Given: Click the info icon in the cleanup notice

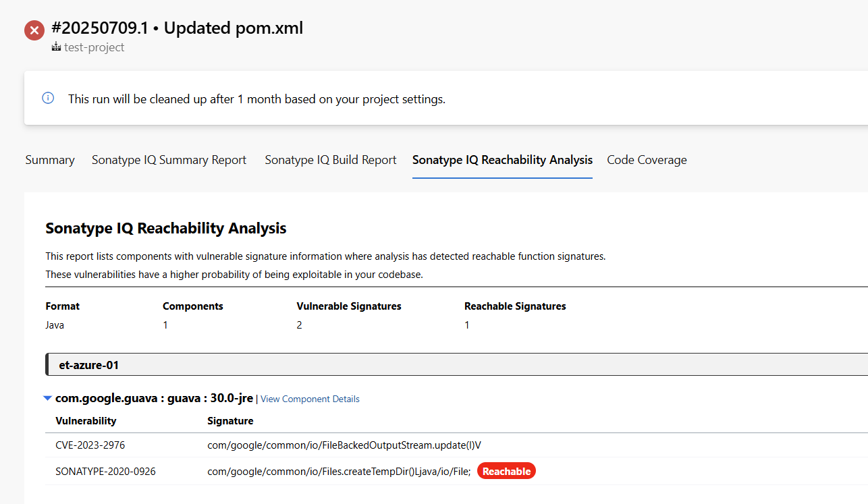Looking at the screenshot, I should 48,98.
